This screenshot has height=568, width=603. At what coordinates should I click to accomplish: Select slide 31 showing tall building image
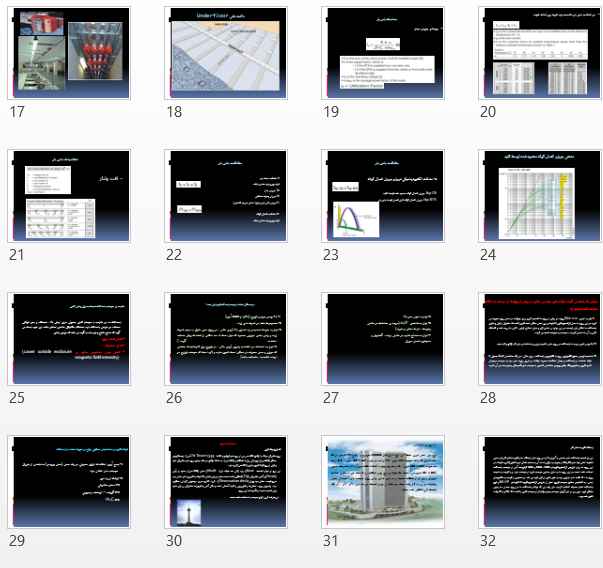pyautogui.click(x=383, y=482)
